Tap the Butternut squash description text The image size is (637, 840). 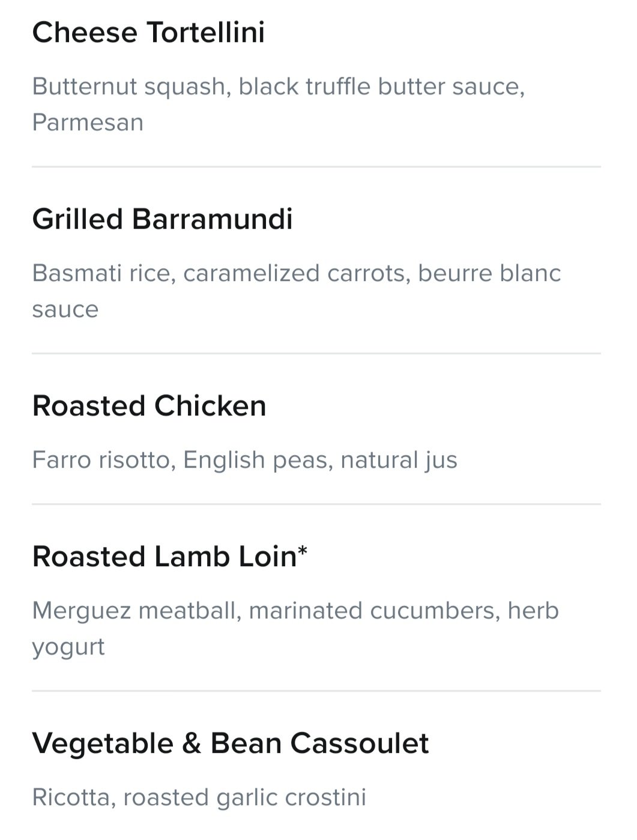[x=279, y=104]
